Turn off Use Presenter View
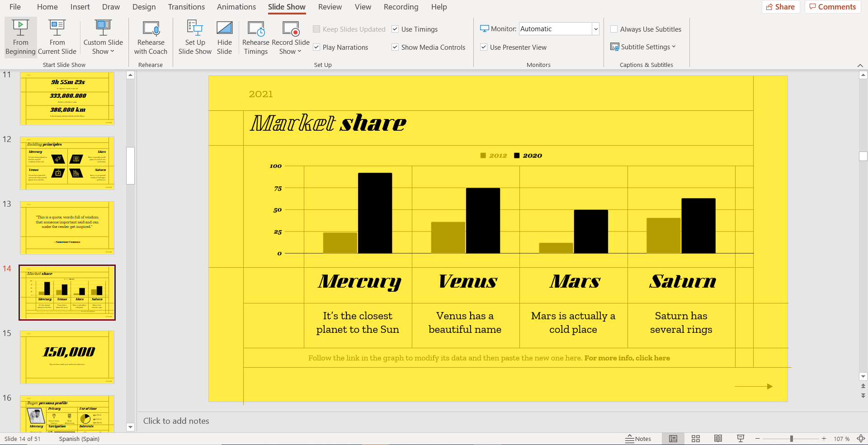868x445 pixels. [483, 47]
